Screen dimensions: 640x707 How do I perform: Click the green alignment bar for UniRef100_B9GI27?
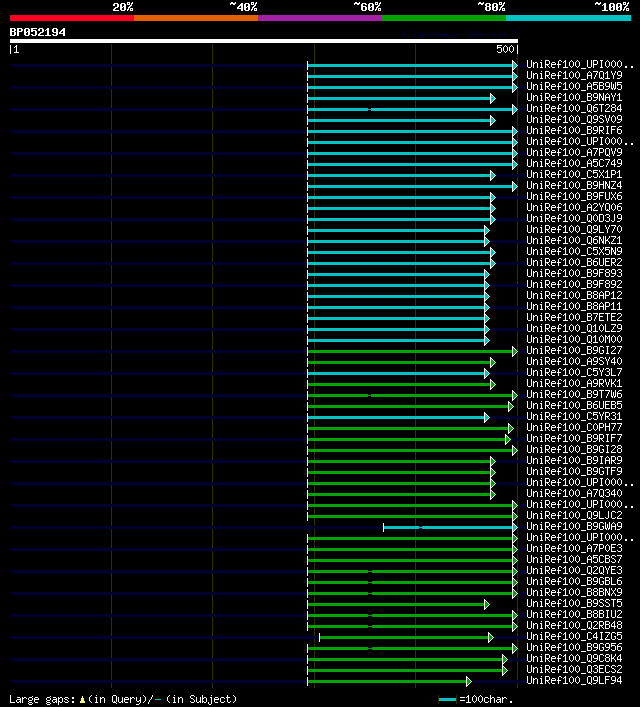click(x=412, y=352)
